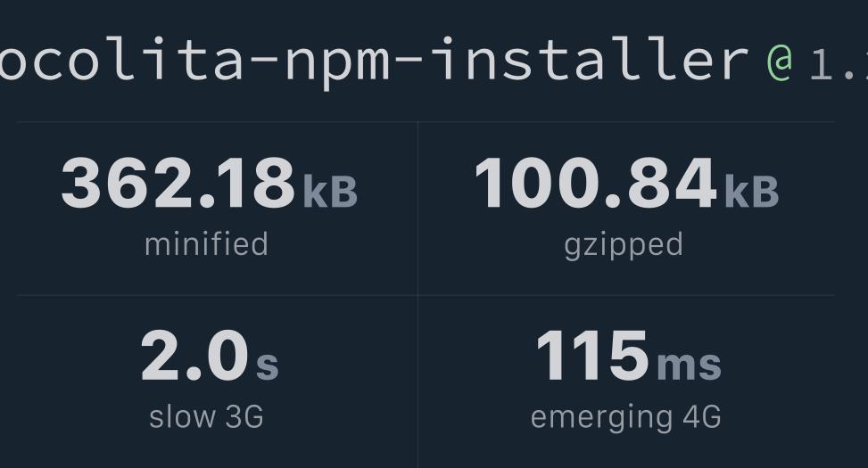Click the divider between minified and gzipped
Screen dimensions: 868x468
coord(417,208)
